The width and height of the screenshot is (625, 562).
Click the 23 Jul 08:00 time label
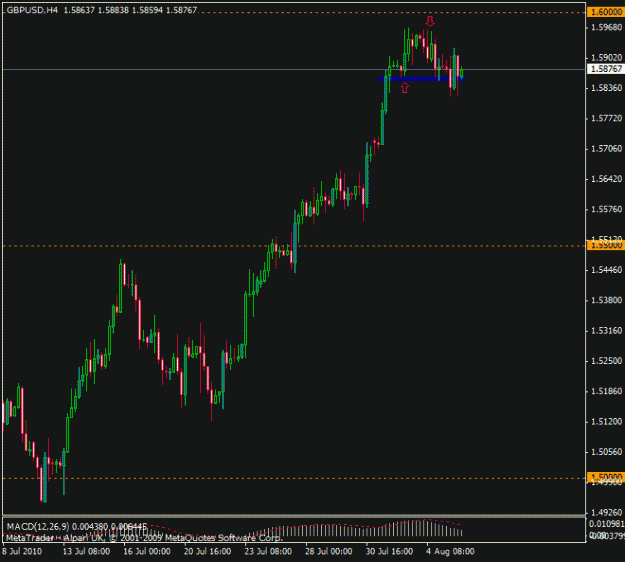(268, 552)
